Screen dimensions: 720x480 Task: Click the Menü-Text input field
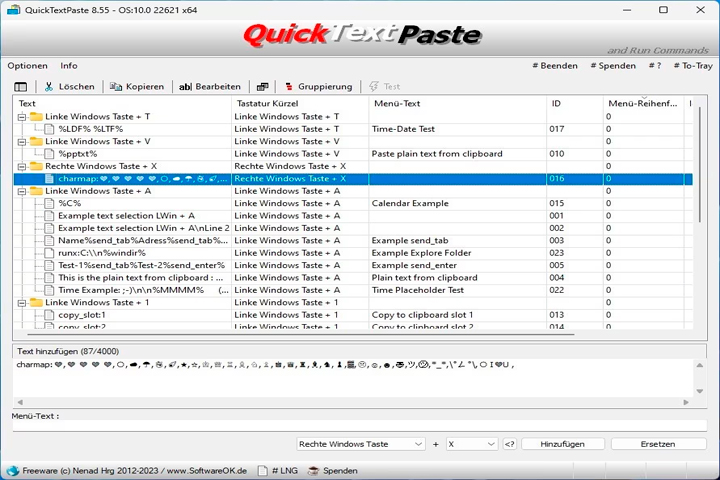tap(360, 426)
